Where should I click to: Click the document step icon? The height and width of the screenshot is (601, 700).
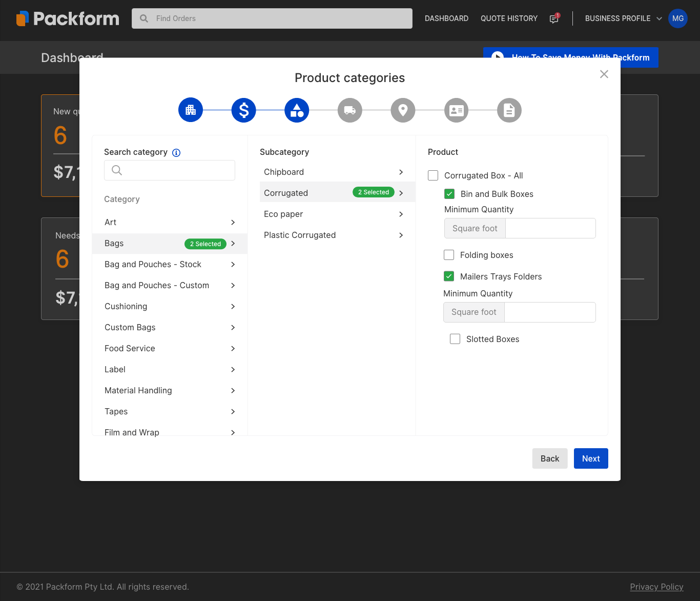pos(509,110)
